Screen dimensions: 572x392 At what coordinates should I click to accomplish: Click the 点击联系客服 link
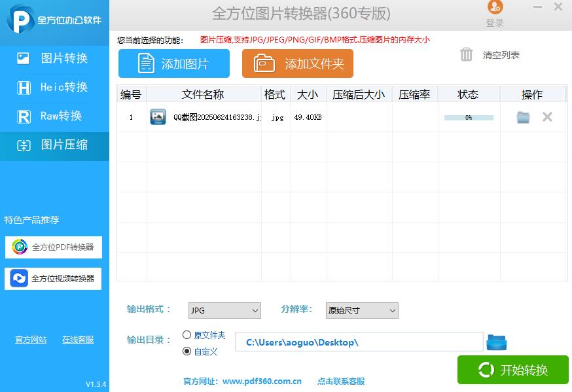click(x=341, y=381)
